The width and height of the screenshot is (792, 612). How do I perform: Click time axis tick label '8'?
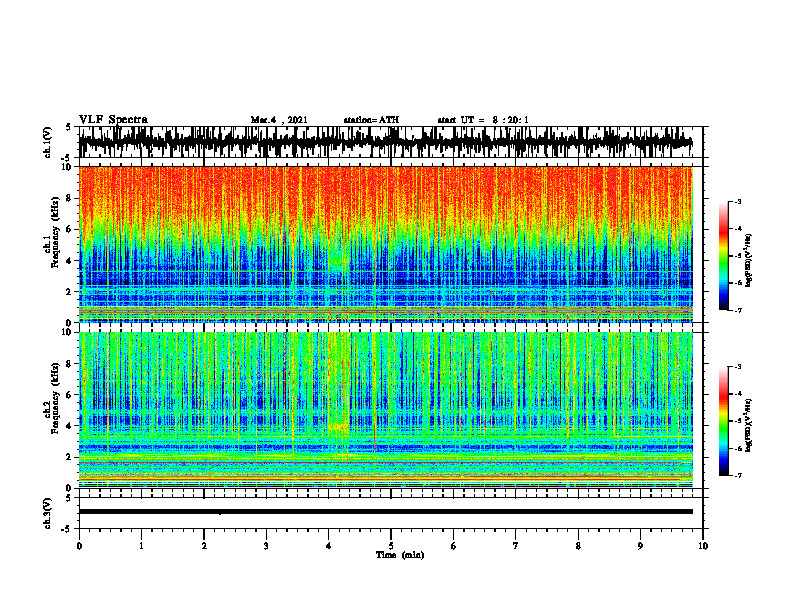tap(578, 546)
